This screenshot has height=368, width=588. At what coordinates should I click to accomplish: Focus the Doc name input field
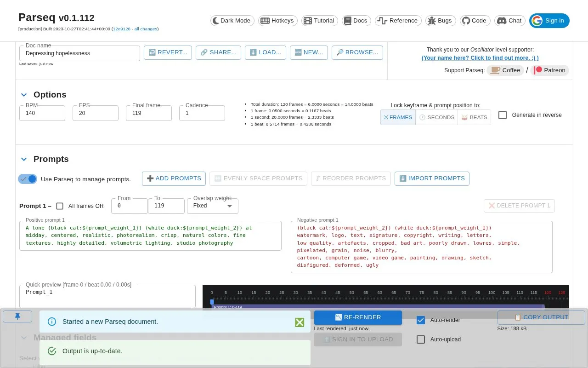(79, 53)
